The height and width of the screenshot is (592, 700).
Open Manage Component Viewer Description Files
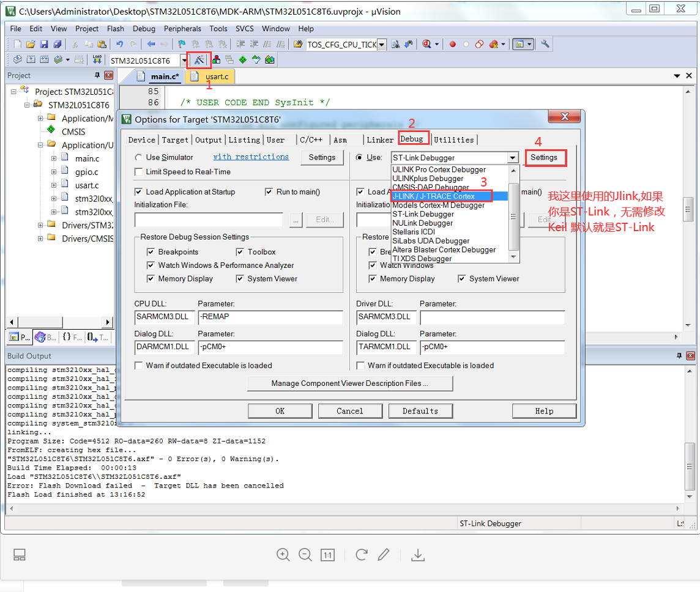tap(350, 383)
